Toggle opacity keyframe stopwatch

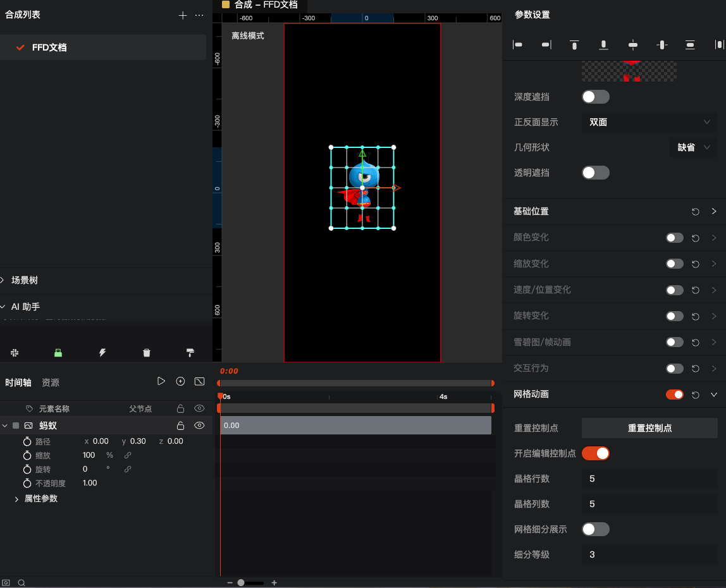coord(27,483)
